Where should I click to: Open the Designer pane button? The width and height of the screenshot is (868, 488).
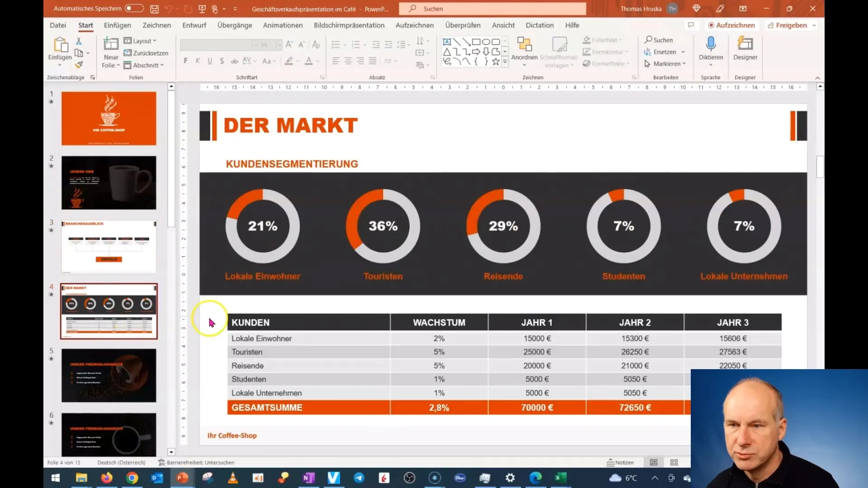pos(745,48)
